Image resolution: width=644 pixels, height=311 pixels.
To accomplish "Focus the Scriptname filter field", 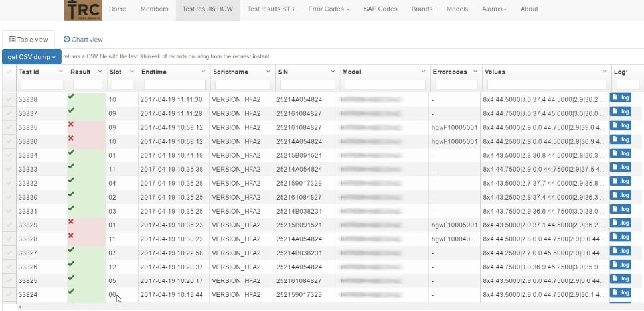I will [243, 84].
